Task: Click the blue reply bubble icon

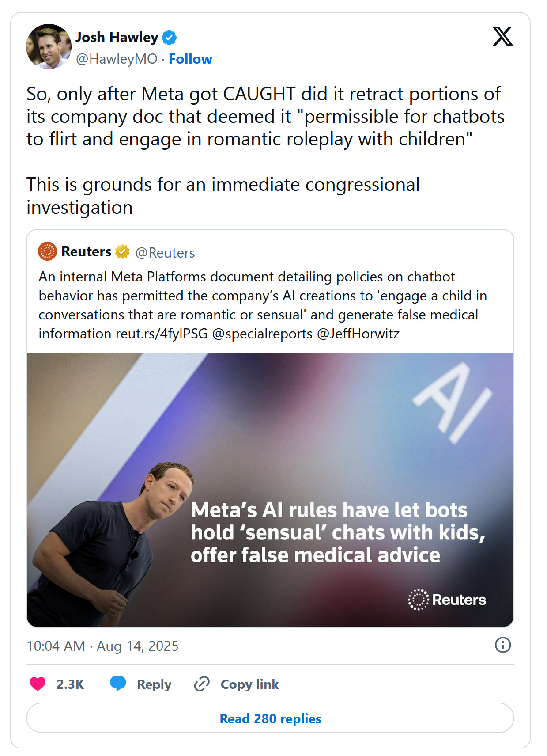Action: pyautogui.click(x=118, y=684)
